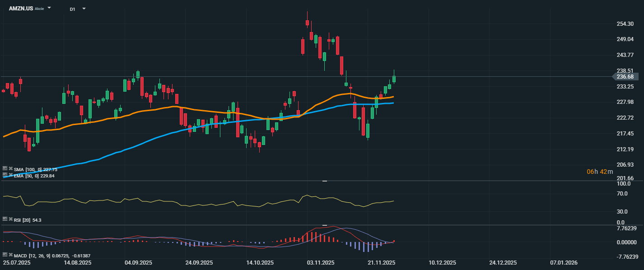This screenshot has width=644, height=270.
Task: Click the 03.11.2025 date on time axis
Action: pyautogui.click(x=320, y=262)
